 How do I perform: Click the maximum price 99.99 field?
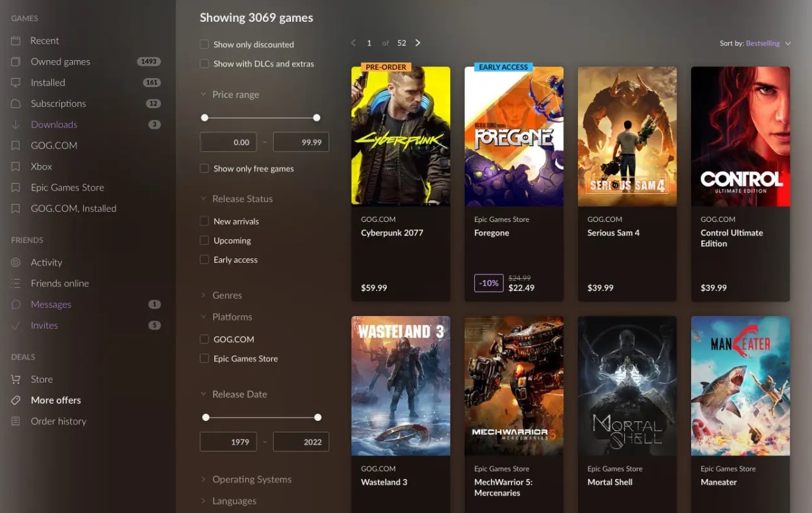301,142
